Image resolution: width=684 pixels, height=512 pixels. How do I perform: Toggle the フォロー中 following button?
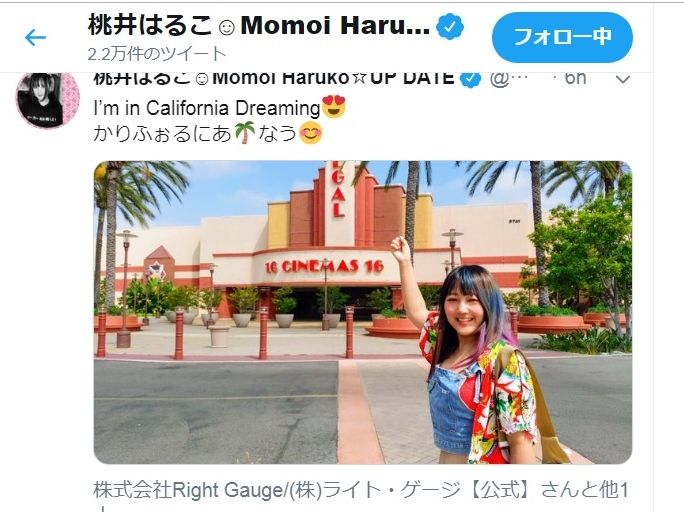(562, 38)
